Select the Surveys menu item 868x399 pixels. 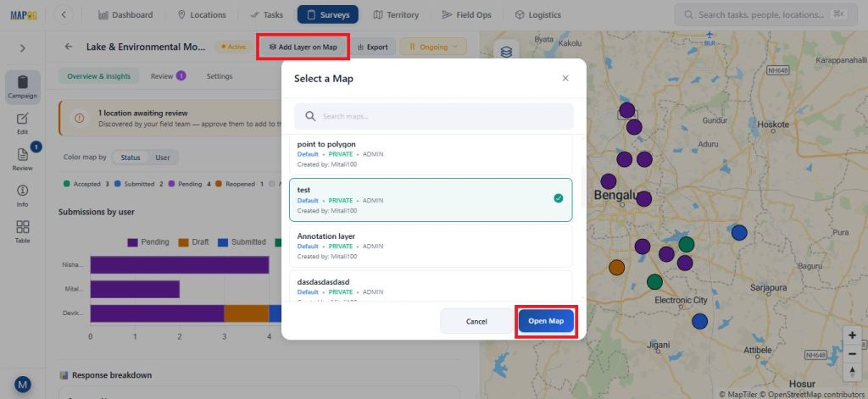328,15
